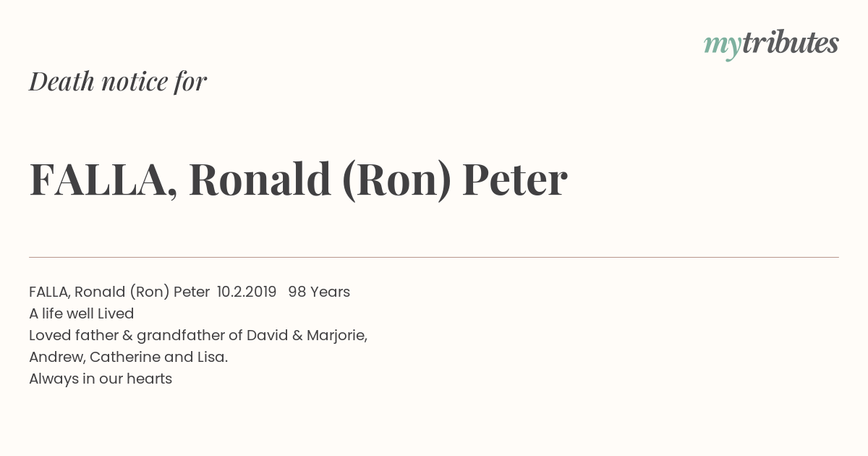Viewport: 868px width, 456px height.
Task: Click "FALLA," in the large heading
Action: click(103, 180)
